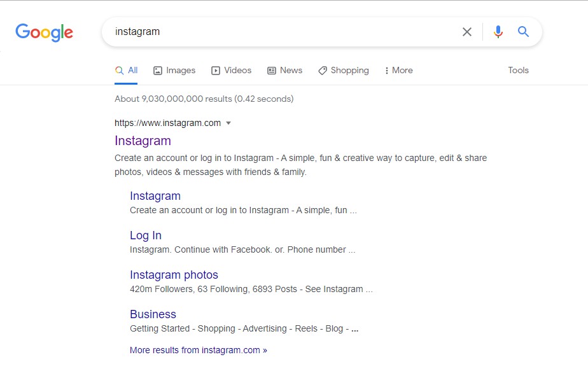Open the search Tools options
This screenshot has width=588, height=378.
(x=518, y=70)
